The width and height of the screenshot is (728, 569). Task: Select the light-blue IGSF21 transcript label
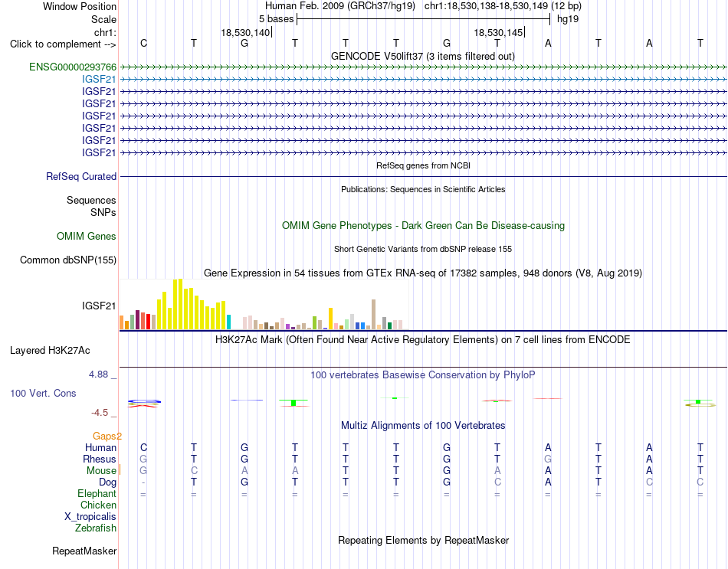point(99,80)
